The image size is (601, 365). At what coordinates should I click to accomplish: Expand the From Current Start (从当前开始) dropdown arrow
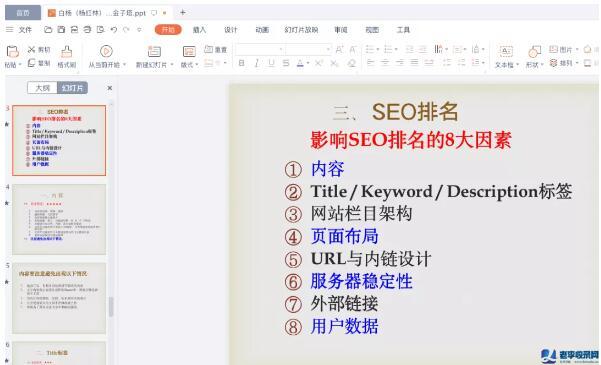[124, 64]
